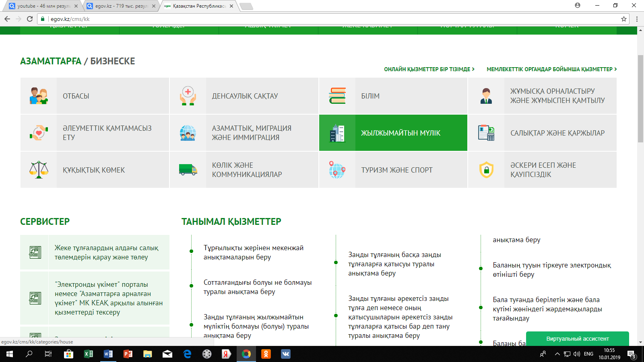
Task: Click the address bar with egov.kz/cms/kk
Action: [x=332, y=19]
